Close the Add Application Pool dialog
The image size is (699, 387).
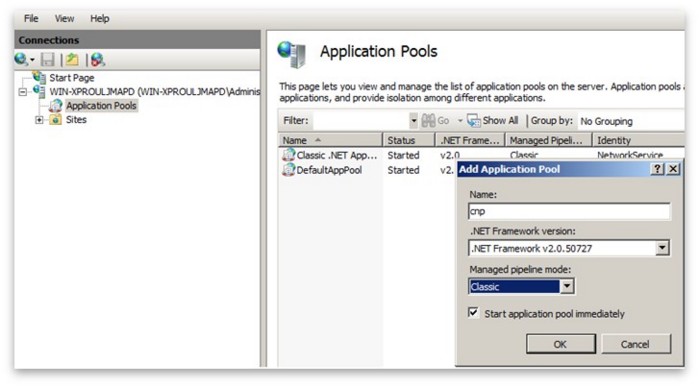pyautogui.click(x=673, y=169)
